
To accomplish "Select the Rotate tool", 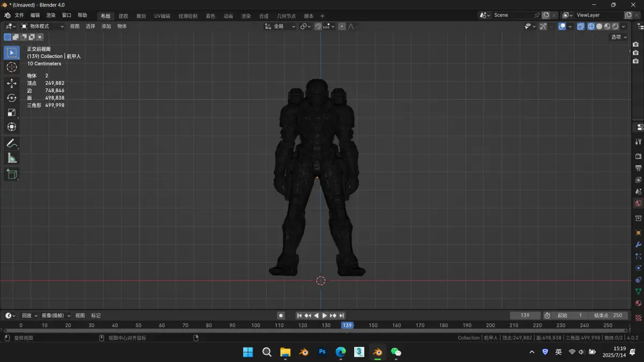I will [11, 98].
